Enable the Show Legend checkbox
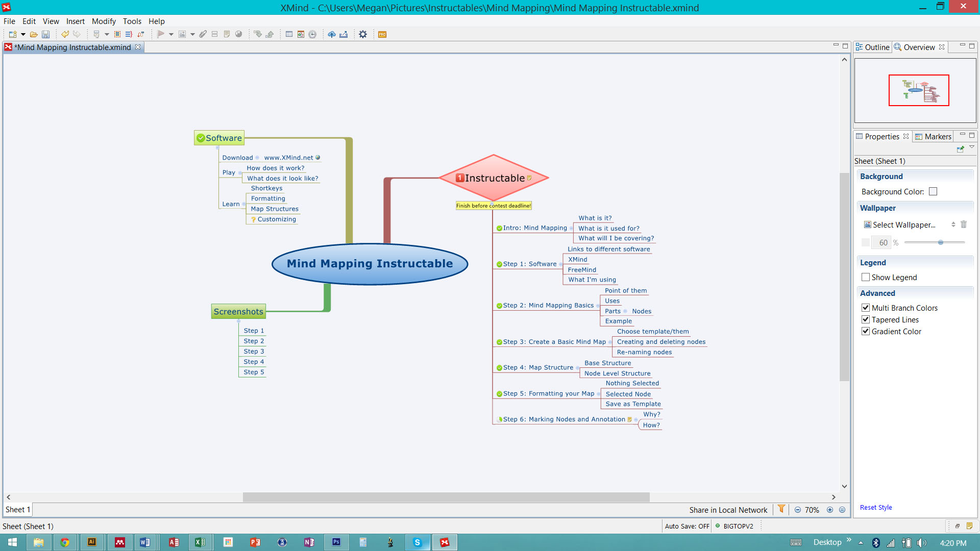Viewport: 980px width, 551px height. tap(866, 277)
